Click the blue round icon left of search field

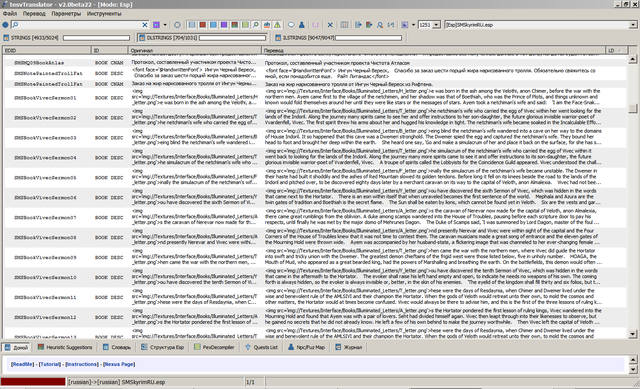click(5, 25)
